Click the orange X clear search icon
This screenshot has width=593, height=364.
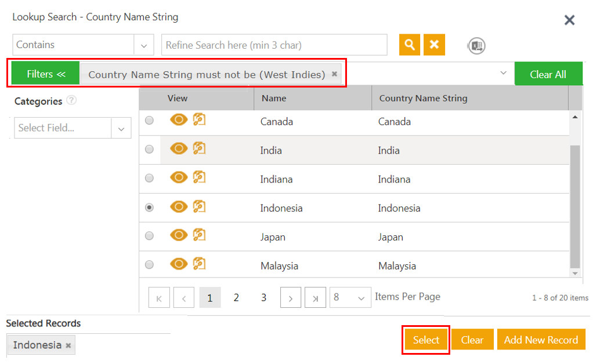click(434, 45)
